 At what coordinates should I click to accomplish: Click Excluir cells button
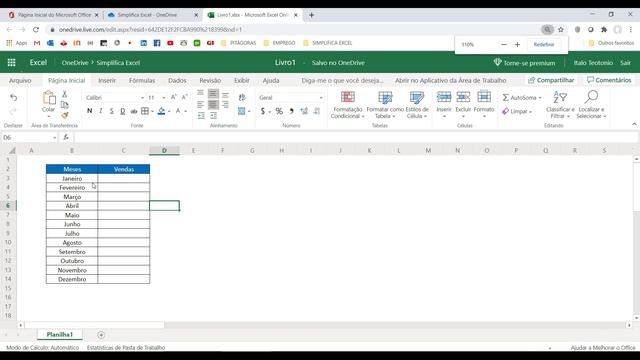click(463, 104)
